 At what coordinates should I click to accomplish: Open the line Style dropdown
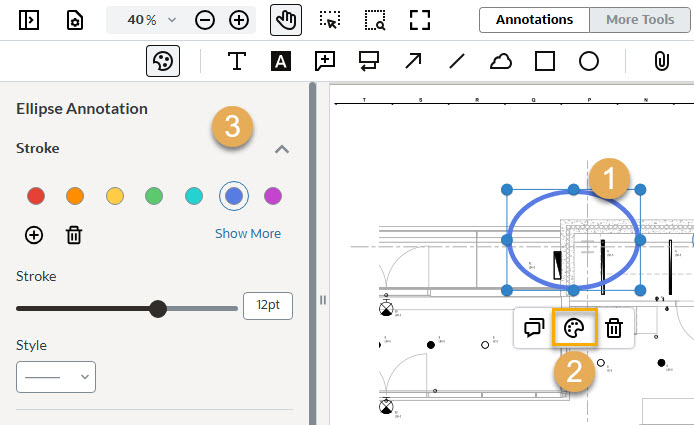[x=56, y=376]
